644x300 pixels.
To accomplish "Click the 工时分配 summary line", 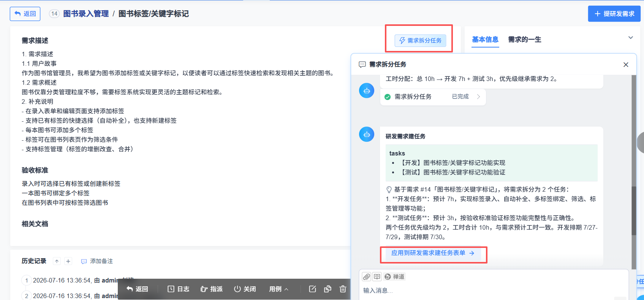I will point(472,79).
